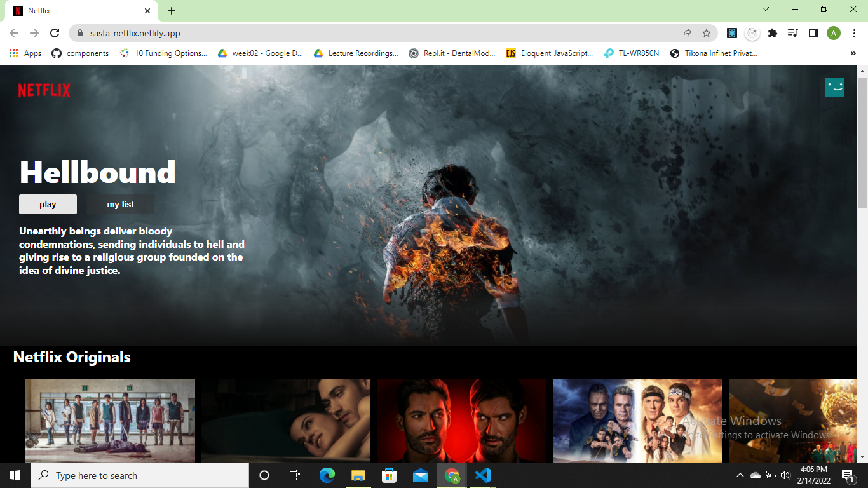Open the school students show thumbnail
Screen dimensions: 868x488
coord(110,421)
